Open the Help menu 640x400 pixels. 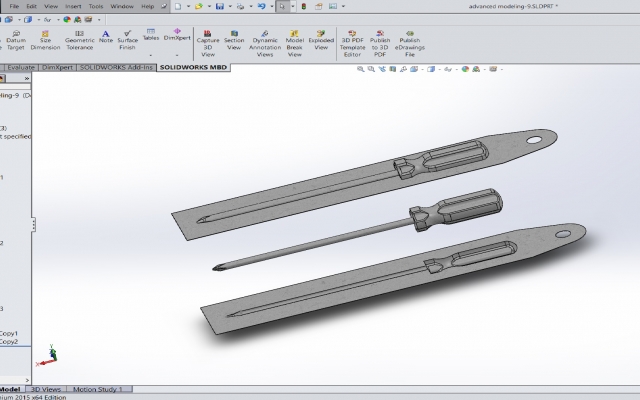coord(147,6)
